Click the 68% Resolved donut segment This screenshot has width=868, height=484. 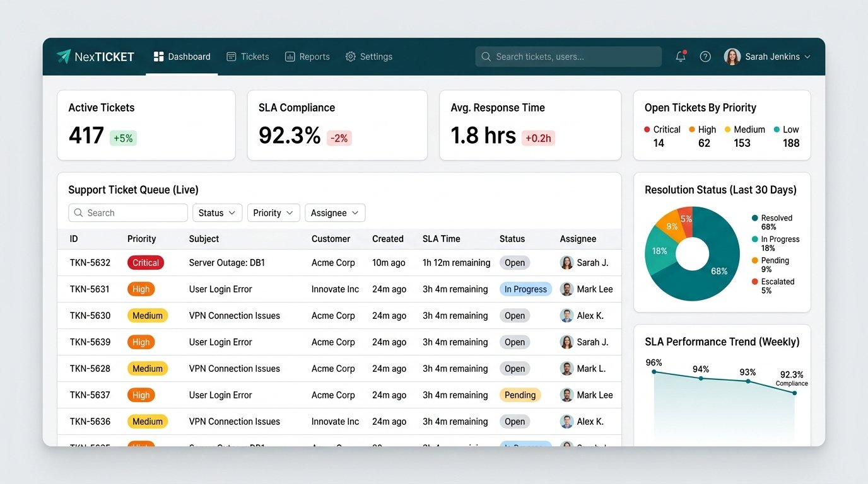click(x=719, y=272)
